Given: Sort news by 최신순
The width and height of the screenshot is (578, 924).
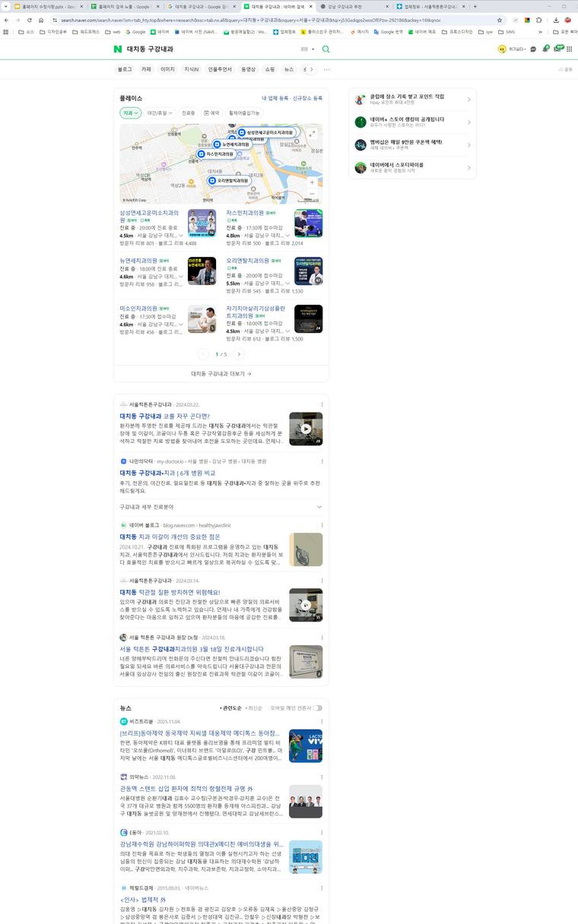Looking at the screenshot, I should pyautogui.click(x=254, y=707).
